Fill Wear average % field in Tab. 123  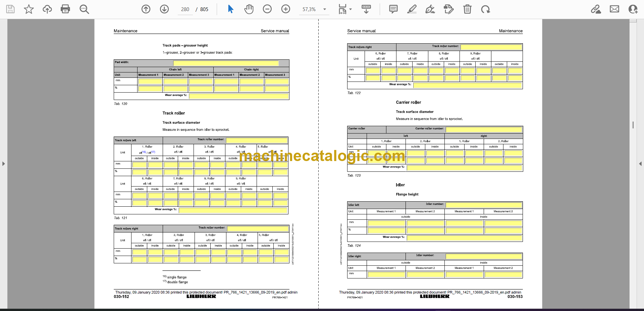[465, 168]
